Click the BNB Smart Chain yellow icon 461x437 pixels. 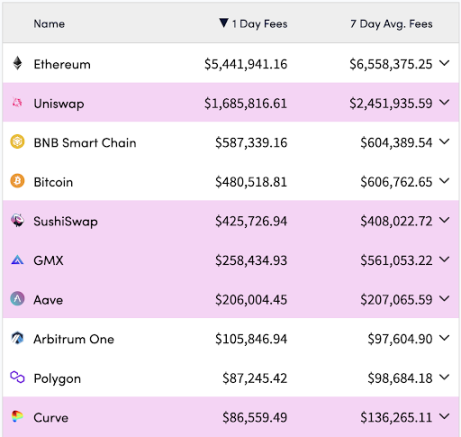click(17, 142)
